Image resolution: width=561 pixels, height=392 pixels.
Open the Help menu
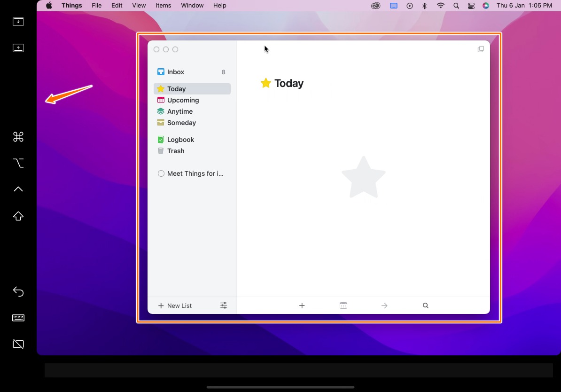coord(220,5)
